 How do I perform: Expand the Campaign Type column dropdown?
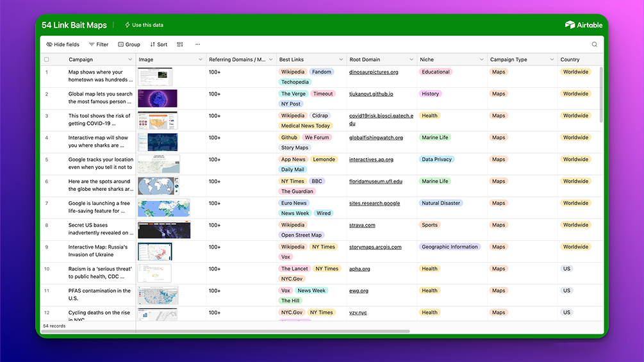click(x=552, y=60)
